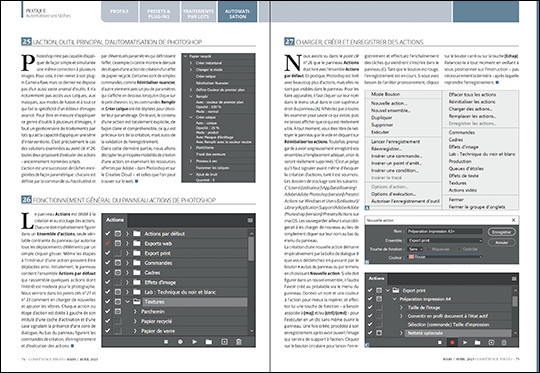The image size is (540, 373).
Task: Click red record button in panel with Netteté optimale
Action: pos(452,342)
